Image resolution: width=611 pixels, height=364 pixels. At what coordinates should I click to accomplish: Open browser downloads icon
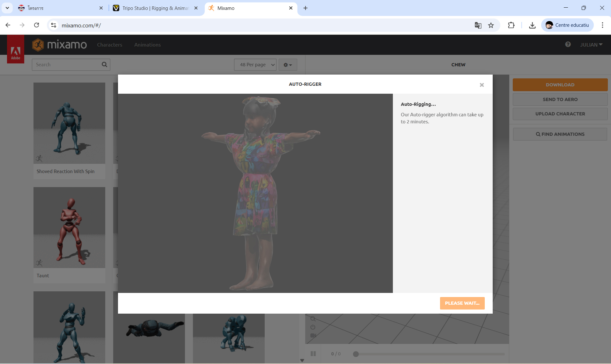[x=532, y=25]
